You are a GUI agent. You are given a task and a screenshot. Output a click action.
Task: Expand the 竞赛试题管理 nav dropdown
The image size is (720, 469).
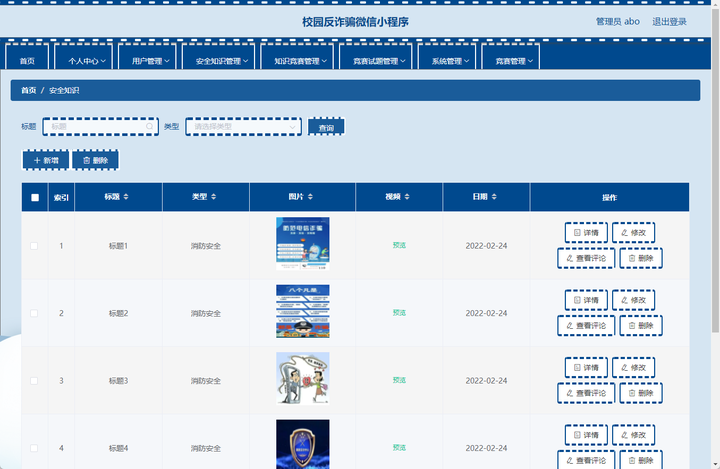[376, 57]
